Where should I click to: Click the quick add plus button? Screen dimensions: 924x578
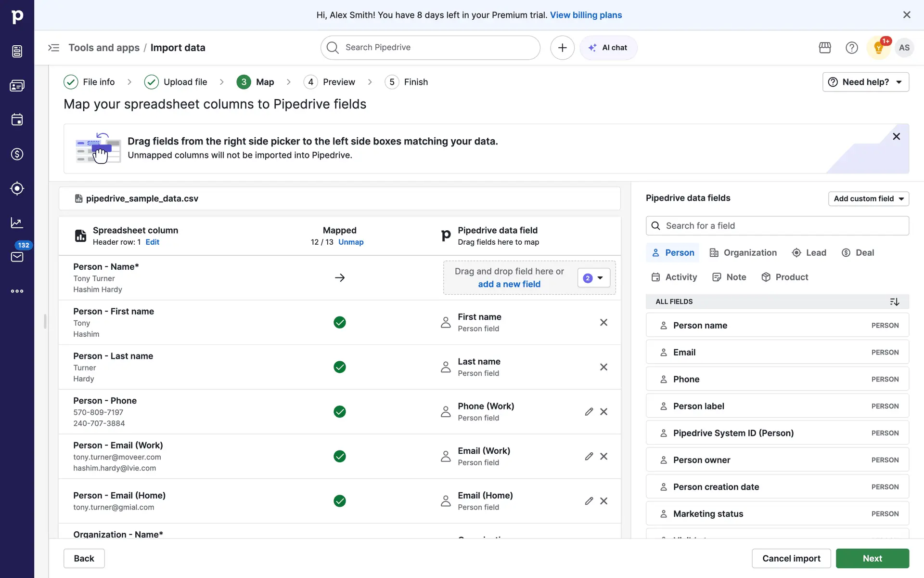click(562, 48)
